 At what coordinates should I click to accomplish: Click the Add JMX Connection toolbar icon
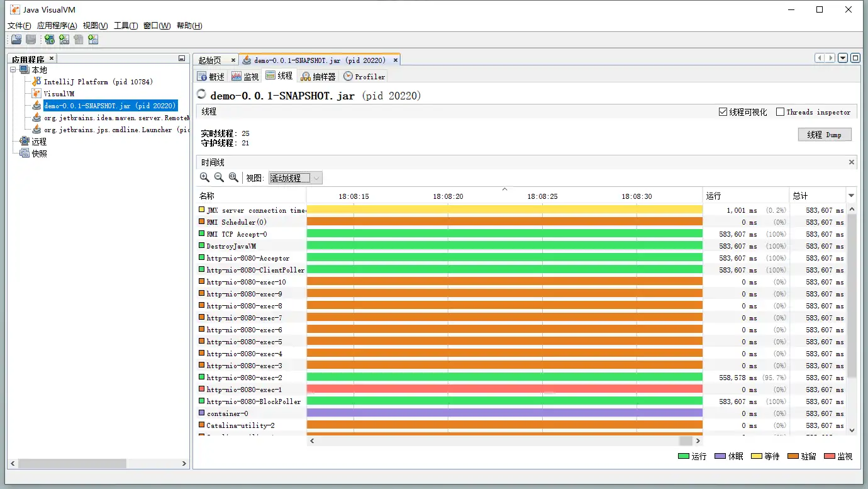click(64, 40)
